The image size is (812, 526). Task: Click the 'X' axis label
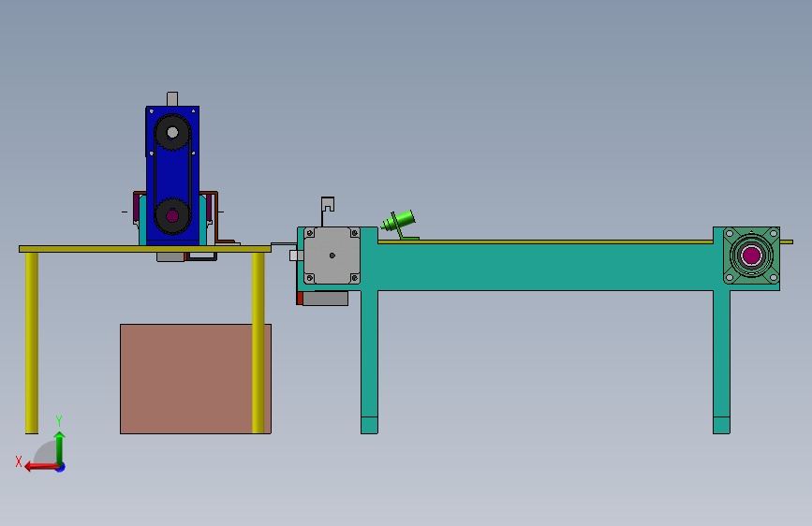click(19, 461)
